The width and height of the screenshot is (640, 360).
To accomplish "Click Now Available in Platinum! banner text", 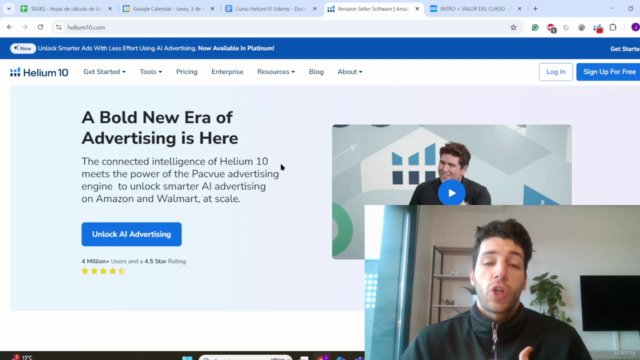I will coord(236,48).
